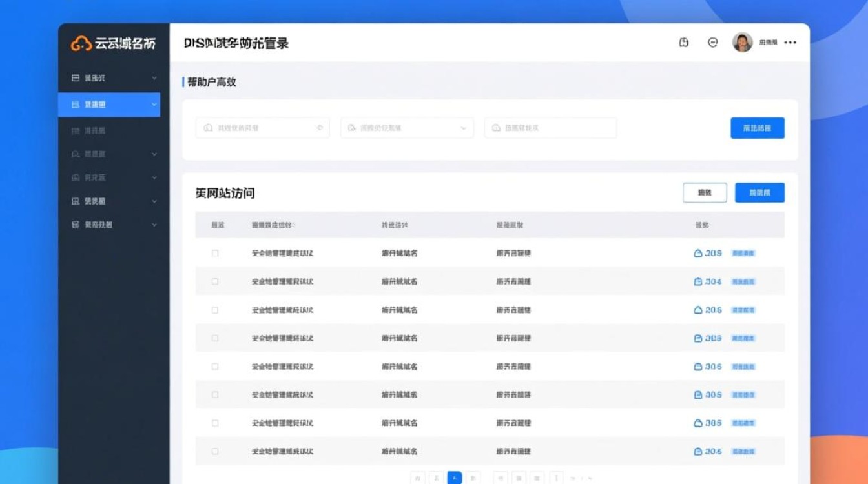
Task: Open the notification message icon near the avatar
Action: pos(712,42)
